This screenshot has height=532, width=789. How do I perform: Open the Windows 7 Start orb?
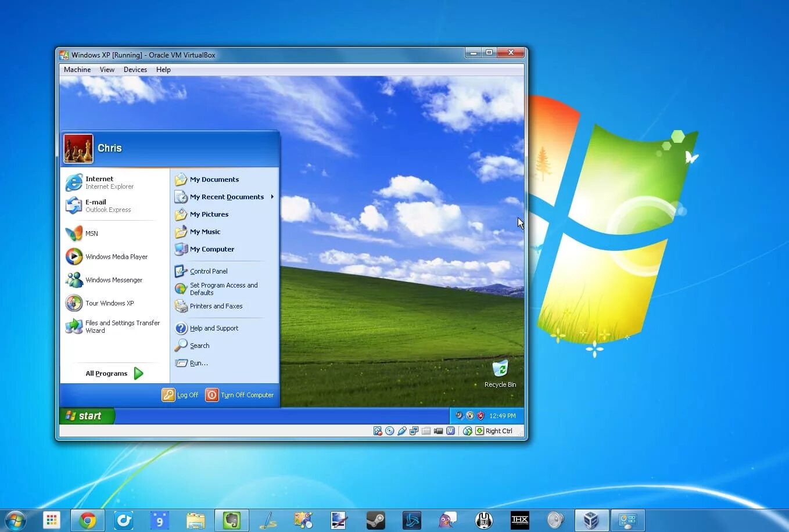tap(15, 520)
